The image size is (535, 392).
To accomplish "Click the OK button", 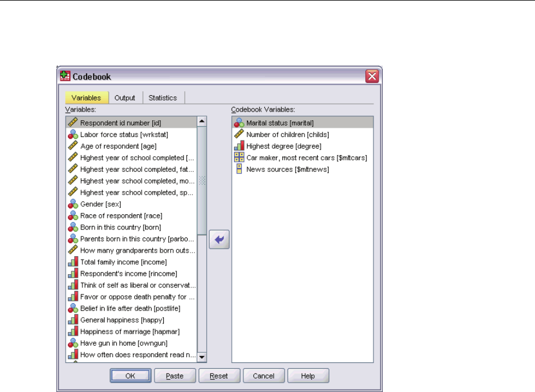I will tap(131, 376).
